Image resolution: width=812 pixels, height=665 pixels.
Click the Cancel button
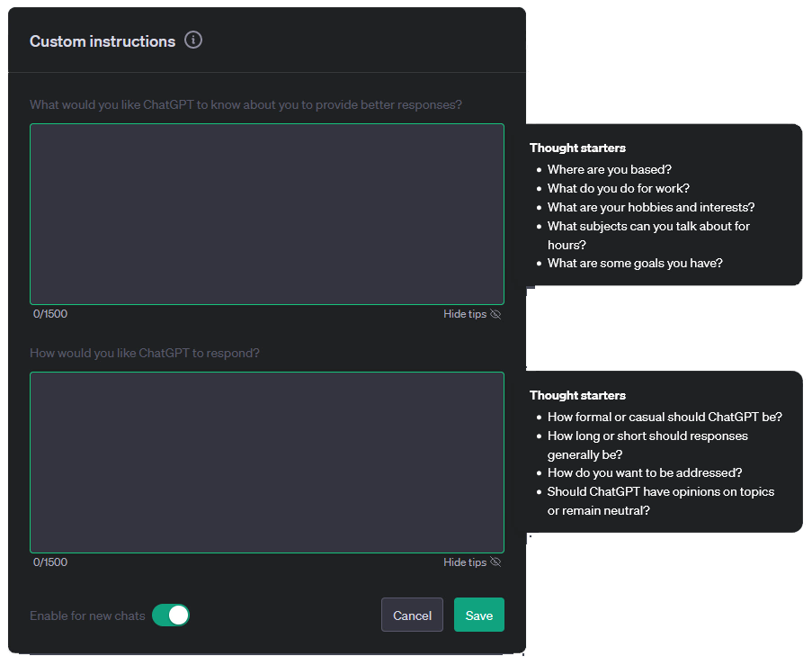412,615
